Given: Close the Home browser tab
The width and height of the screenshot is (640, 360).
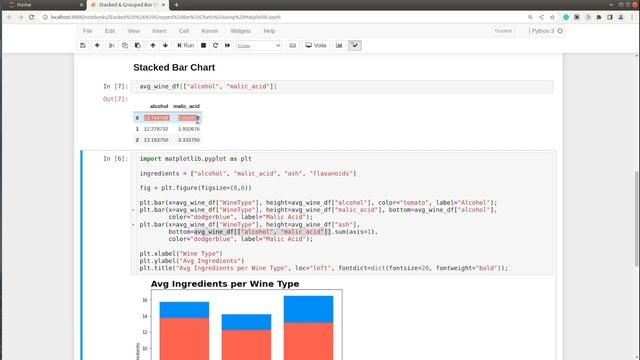Looking at the screenshot, I should point(81,5).
